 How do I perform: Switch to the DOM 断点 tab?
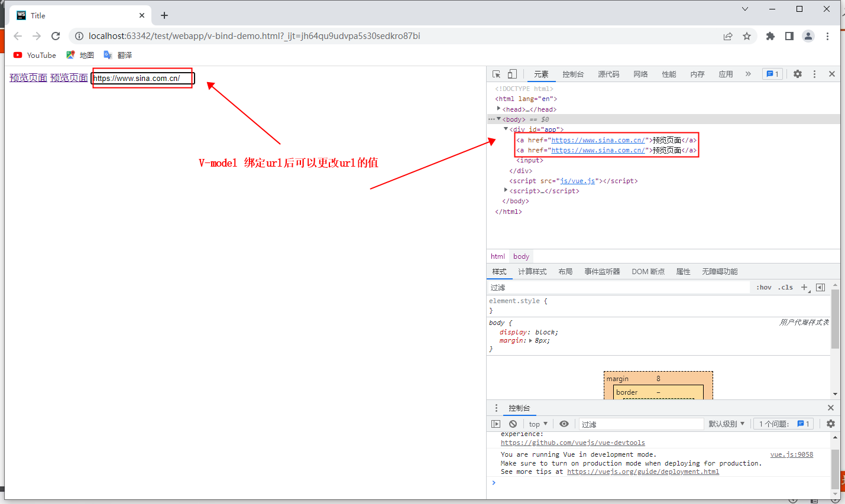(x=648, y=272)
